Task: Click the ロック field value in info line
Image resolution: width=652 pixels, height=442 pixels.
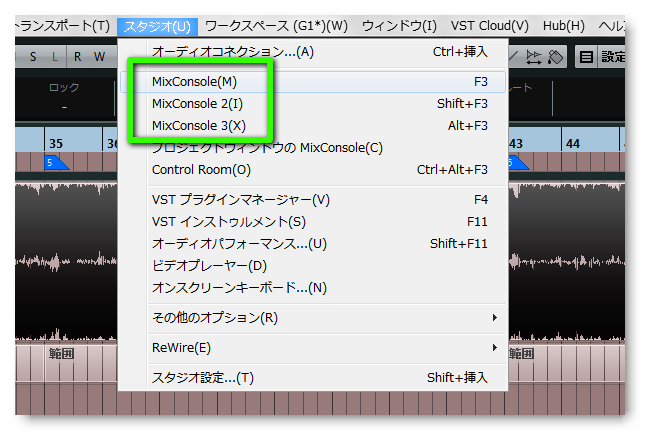Action: 64,107
